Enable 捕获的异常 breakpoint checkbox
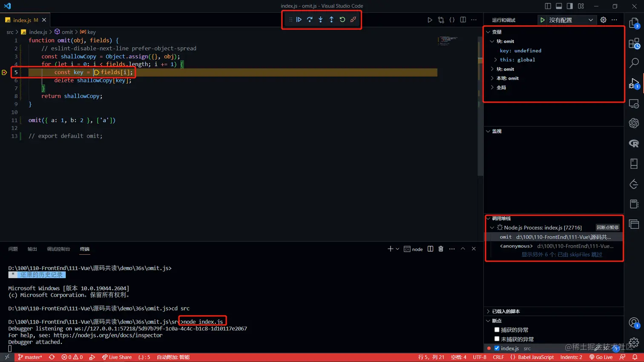 [x=497, y=330]
